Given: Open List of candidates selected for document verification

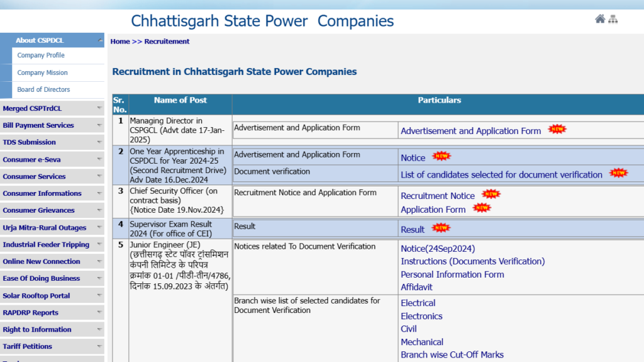Looking at the screenshot, I should click(501, 174).
